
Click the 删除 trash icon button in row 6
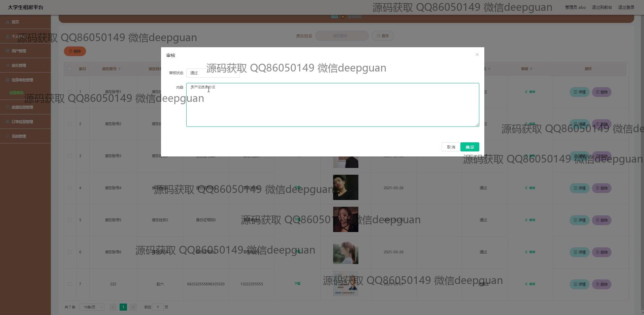point(602,252)
